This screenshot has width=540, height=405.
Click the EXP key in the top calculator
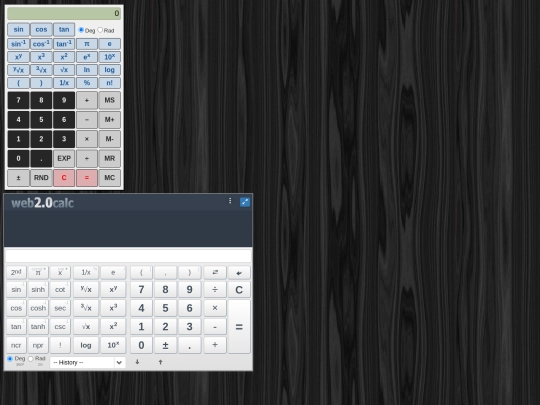click(x=64, y=158)
